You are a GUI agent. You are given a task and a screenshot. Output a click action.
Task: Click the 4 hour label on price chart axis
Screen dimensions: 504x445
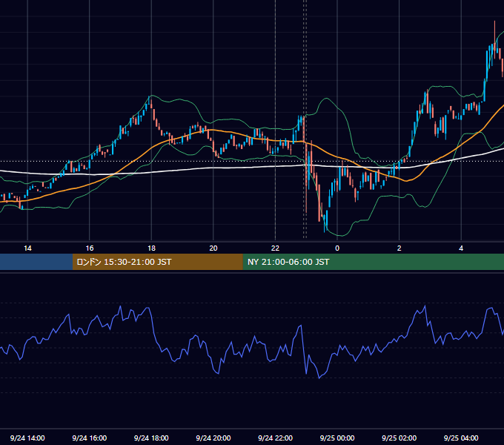tap(461, 248)
